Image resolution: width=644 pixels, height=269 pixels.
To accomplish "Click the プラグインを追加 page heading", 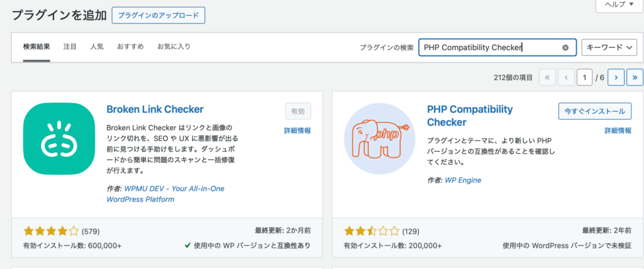I will pyautogui.click(x=58, y=15).
